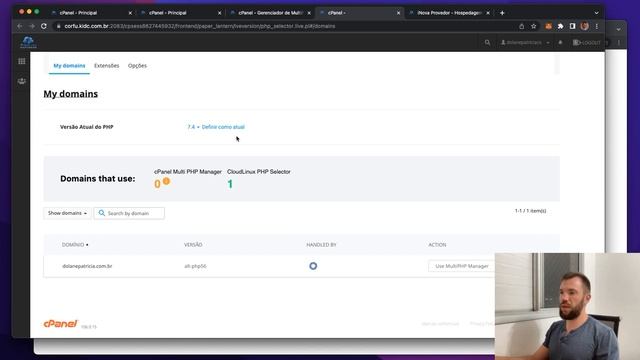This screenshot has width=640, height=360.
Task: Go back with the browser back arrow
Action: [x=20, y=26]
